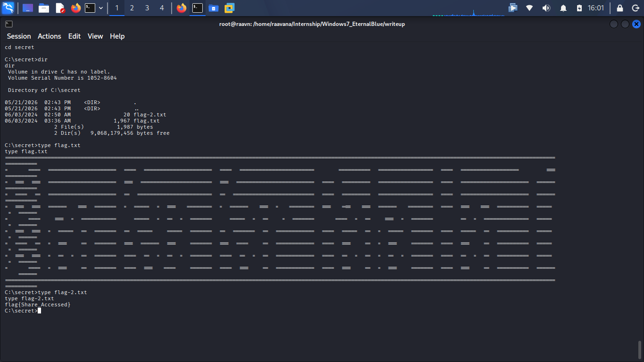The width and height of the screenshot is (644, 362).
Task: Switch to workspace 4
Action: tap(162, 8)
